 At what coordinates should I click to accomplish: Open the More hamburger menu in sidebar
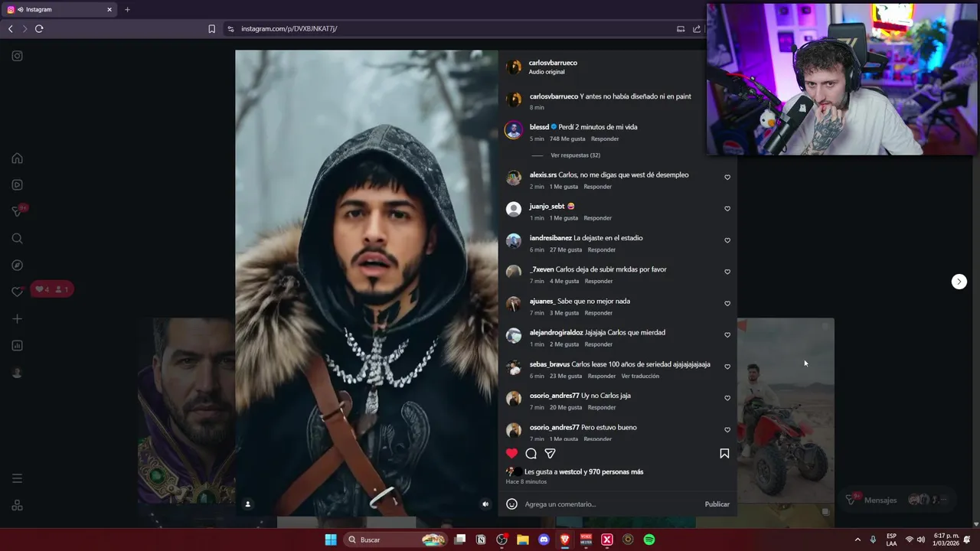pos(17,478)
